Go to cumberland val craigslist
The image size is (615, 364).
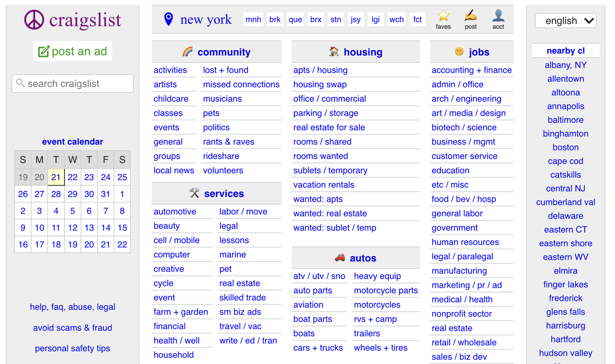pyautogui.click(x=565, y=202)
